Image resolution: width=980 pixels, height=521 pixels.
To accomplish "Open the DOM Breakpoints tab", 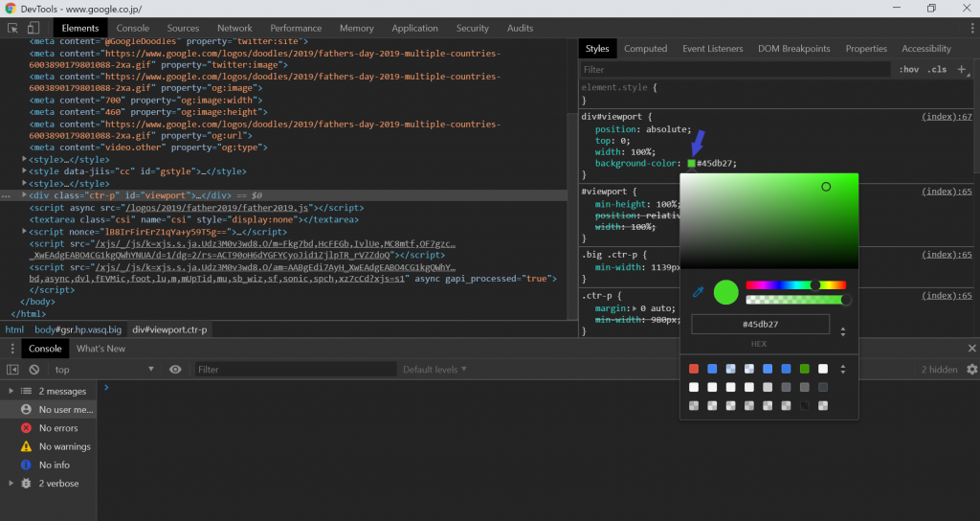I will click(x=793, y=49).
